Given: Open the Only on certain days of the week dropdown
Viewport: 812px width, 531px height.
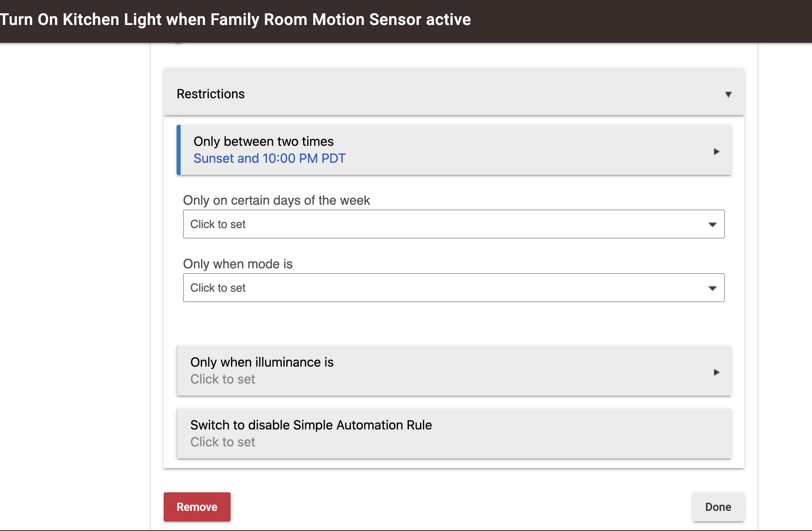Looking at the screenshot, I should (x=454, y=224).
